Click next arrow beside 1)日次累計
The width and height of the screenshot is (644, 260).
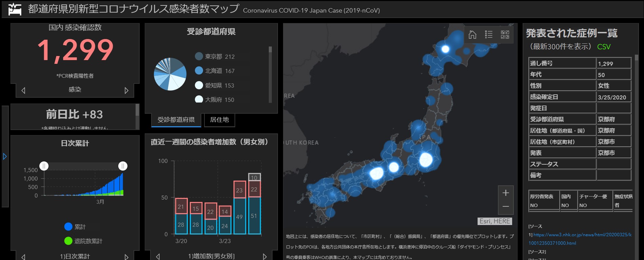click(x=126, y=257)
